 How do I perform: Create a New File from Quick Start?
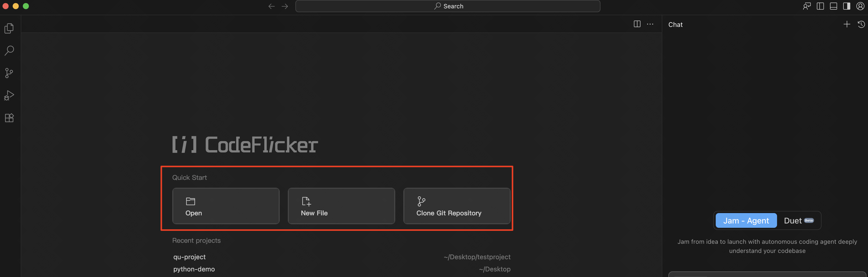341,206
